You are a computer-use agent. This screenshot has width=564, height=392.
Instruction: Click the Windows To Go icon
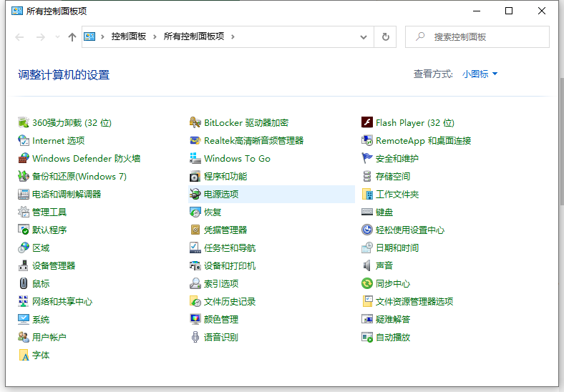coord(195,159)
